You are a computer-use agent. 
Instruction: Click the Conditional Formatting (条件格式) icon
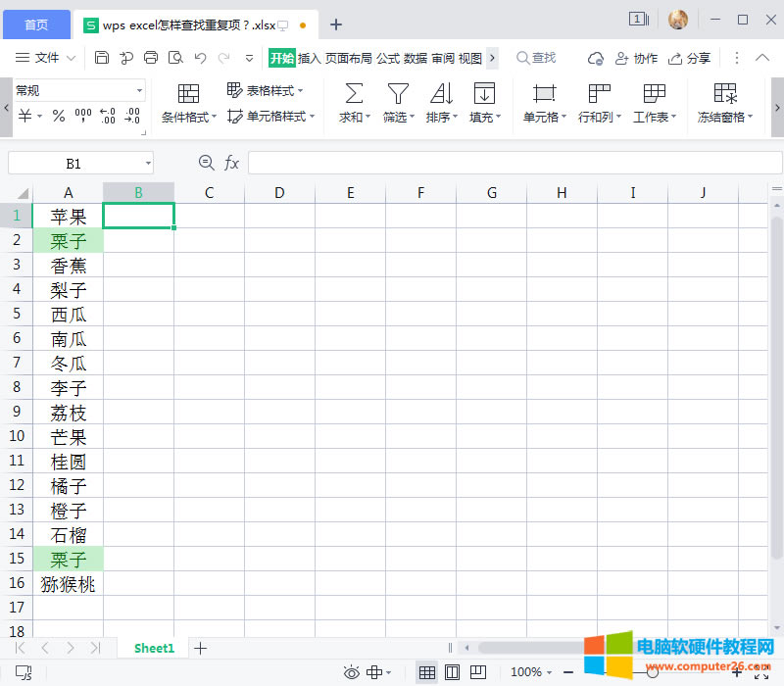(x=188, y=94)
